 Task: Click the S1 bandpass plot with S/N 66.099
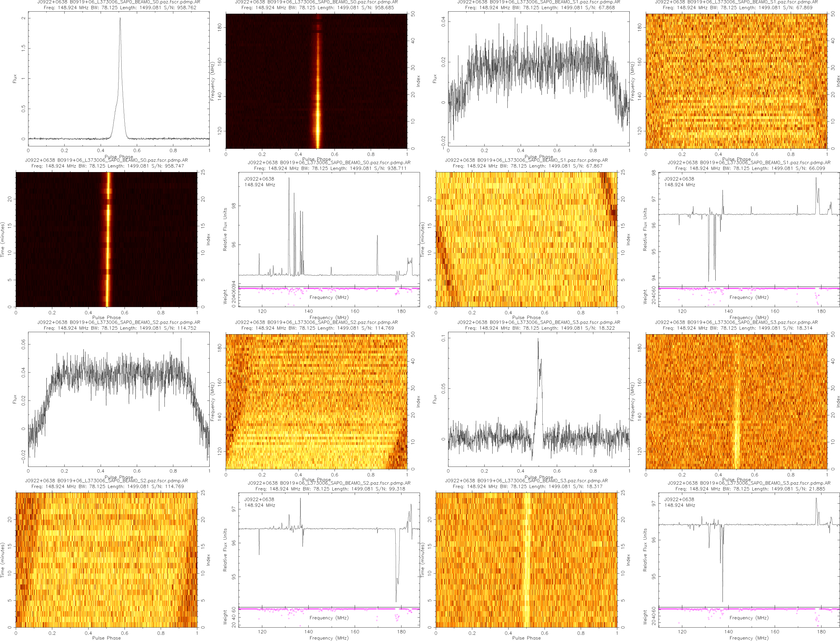[749, 229]
